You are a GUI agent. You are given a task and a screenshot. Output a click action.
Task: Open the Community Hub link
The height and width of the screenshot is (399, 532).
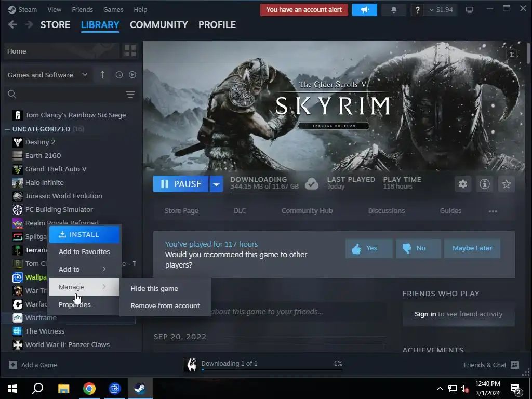click(x=307, y=211)
